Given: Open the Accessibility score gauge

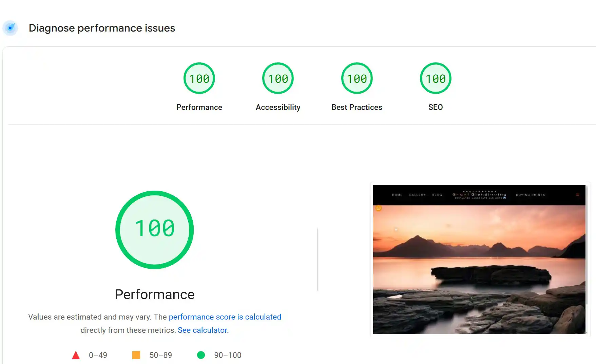Looking at the screenshot, I should pos(278,78).
